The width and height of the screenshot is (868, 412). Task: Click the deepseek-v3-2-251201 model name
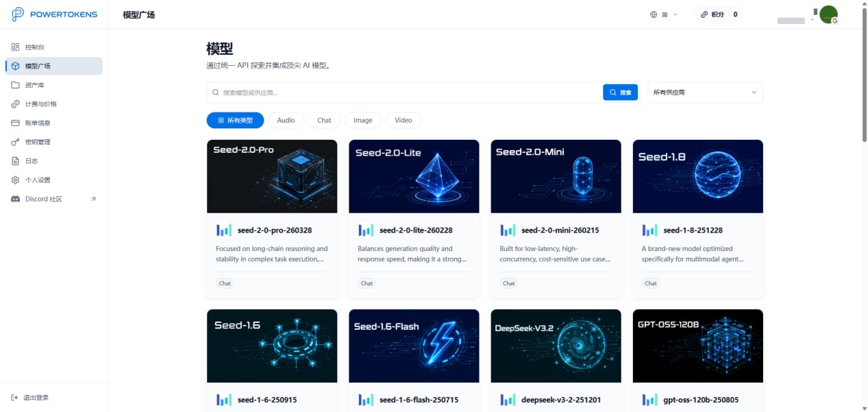(x=561, y=400)
